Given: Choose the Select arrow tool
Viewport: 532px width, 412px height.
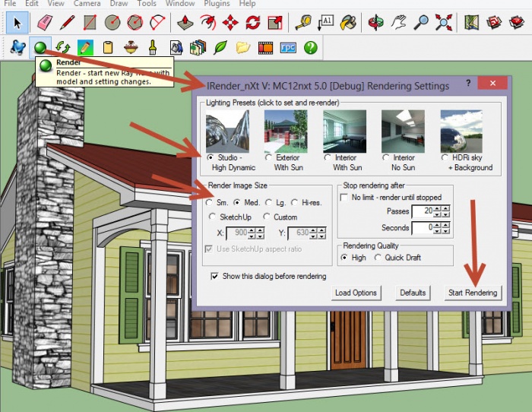Looking at the screenshot, I should pos(17,23).
